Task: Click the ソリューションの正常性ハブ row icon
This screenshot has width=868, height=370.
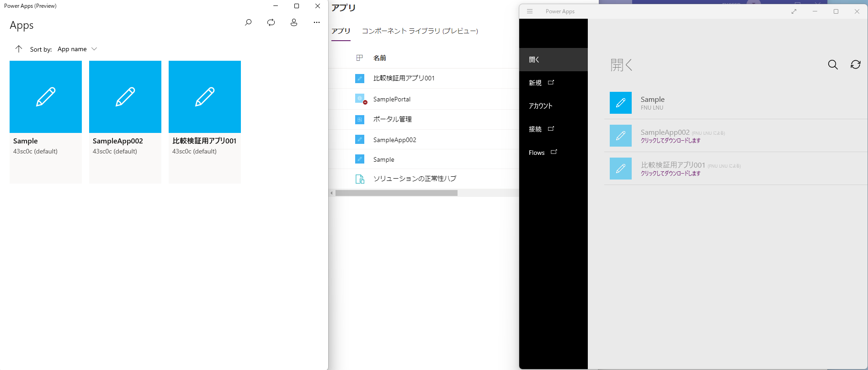Action: 360,179
